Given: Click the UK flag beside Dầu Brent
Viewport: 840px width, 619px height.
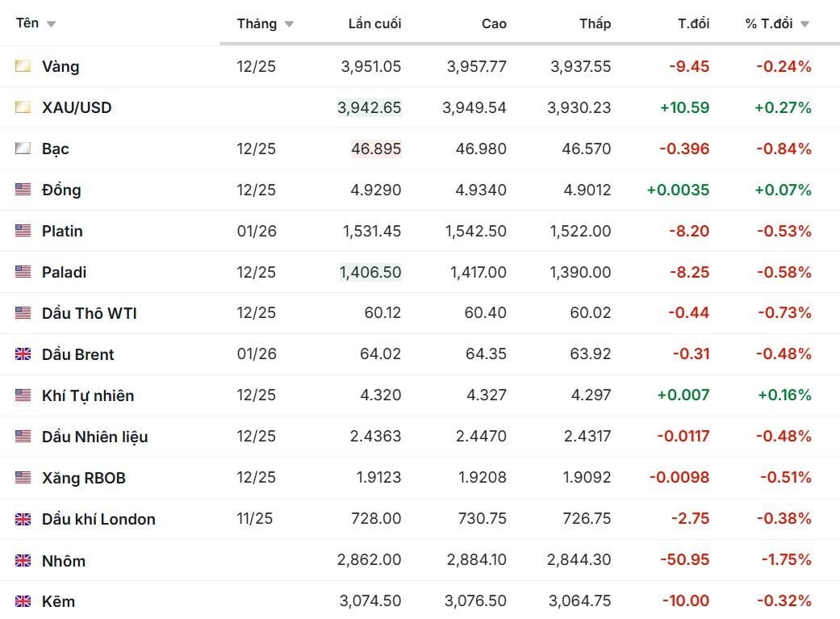Looking at the screenshot, I should pyautogui.click(x=23, y=354).
